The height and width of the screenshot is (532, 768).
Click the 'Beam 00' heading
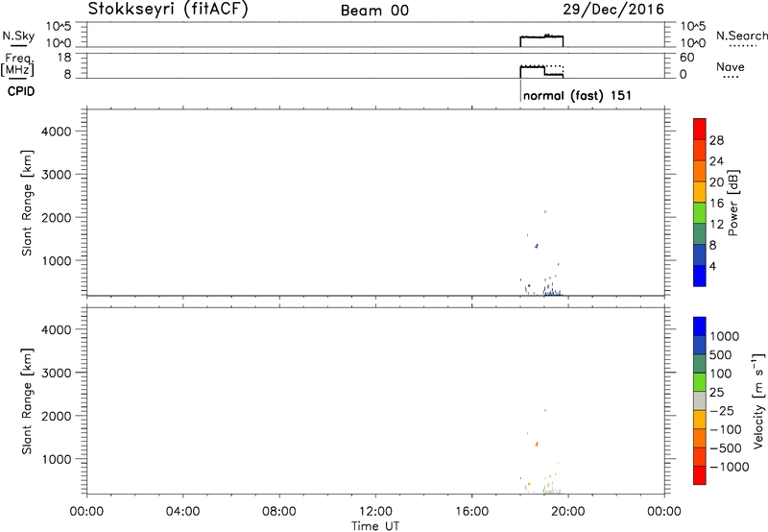pyautogui.click(x=374, y=11)
